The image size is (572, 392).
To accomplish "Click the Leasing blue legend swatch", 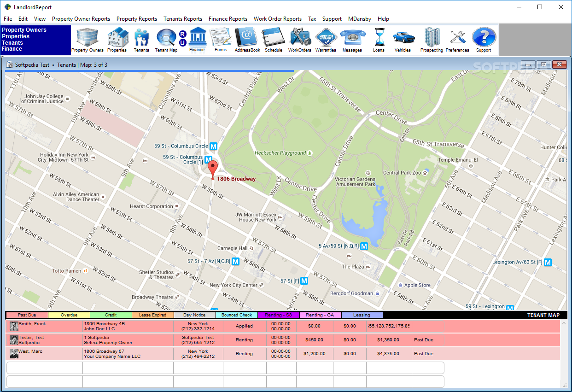I will (x=362, y=315).
